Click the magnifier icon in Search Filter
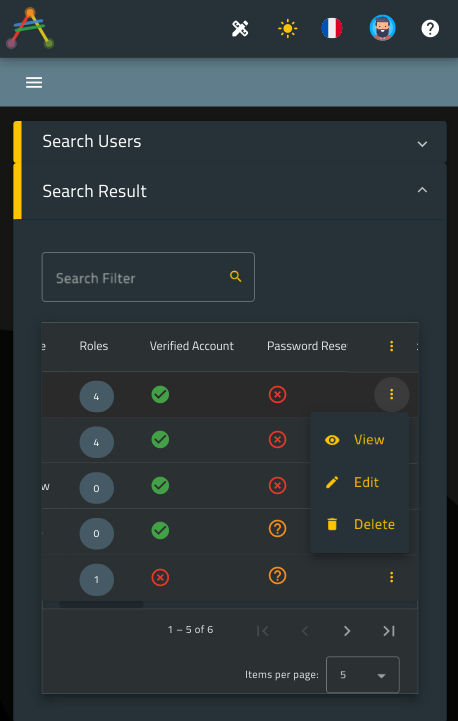The width and height of the screenshot is (458, 721). 236,276
